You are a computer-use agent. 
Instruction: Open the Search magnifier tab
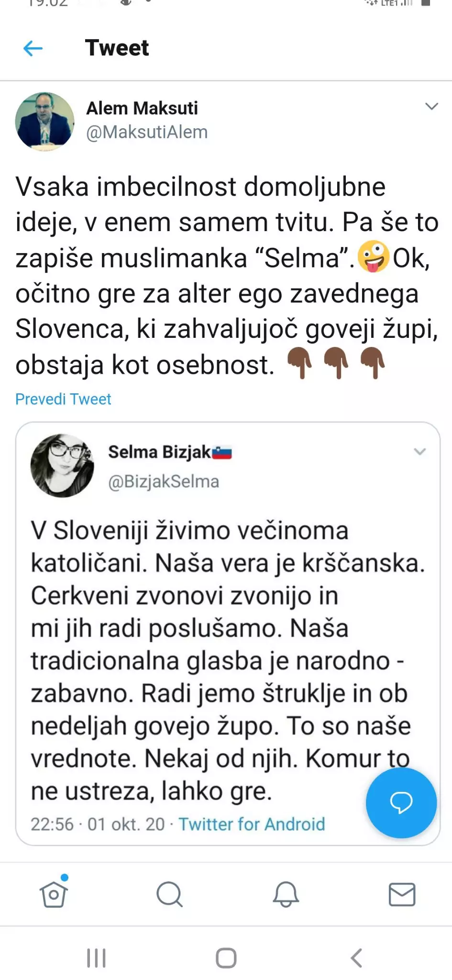click(x=169, y=894)
